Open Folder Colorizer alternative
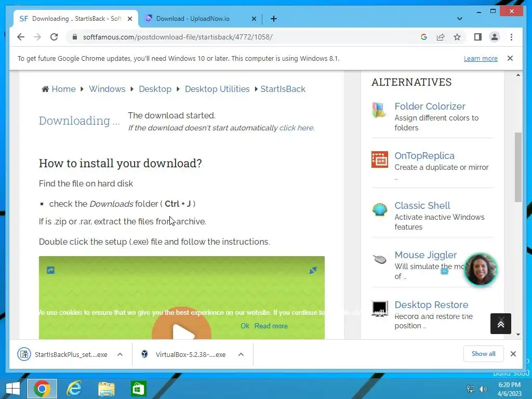532x399 pixels. [x=430, y=106]
